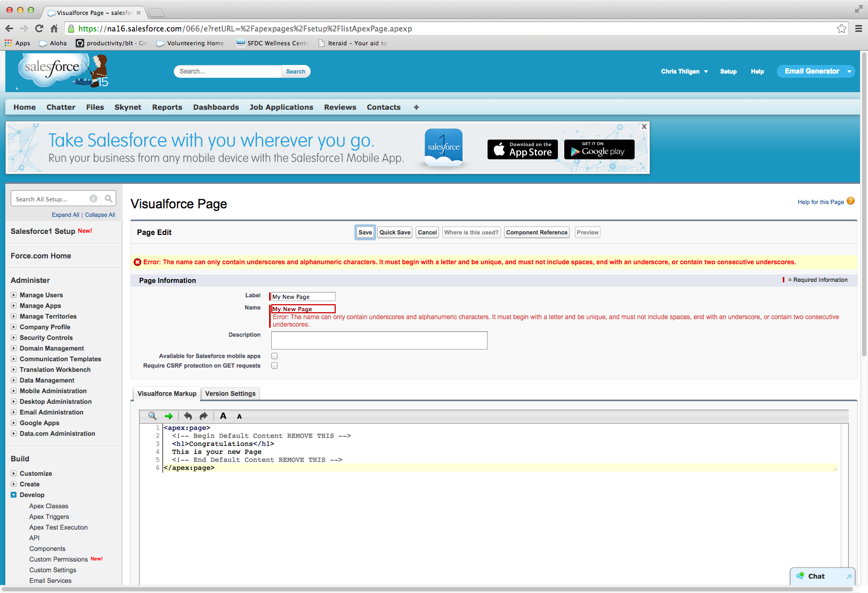Open the Email Generator app dropdown
Viewport: 868px width, 593px height.
(849, 71)
